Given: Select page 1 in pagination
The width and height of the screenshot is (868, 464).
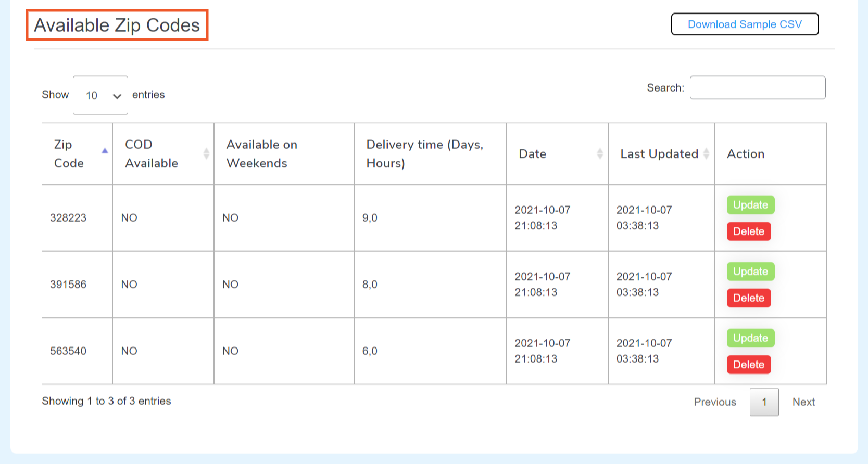Looking at the screenshot, I should coord(764,402).
